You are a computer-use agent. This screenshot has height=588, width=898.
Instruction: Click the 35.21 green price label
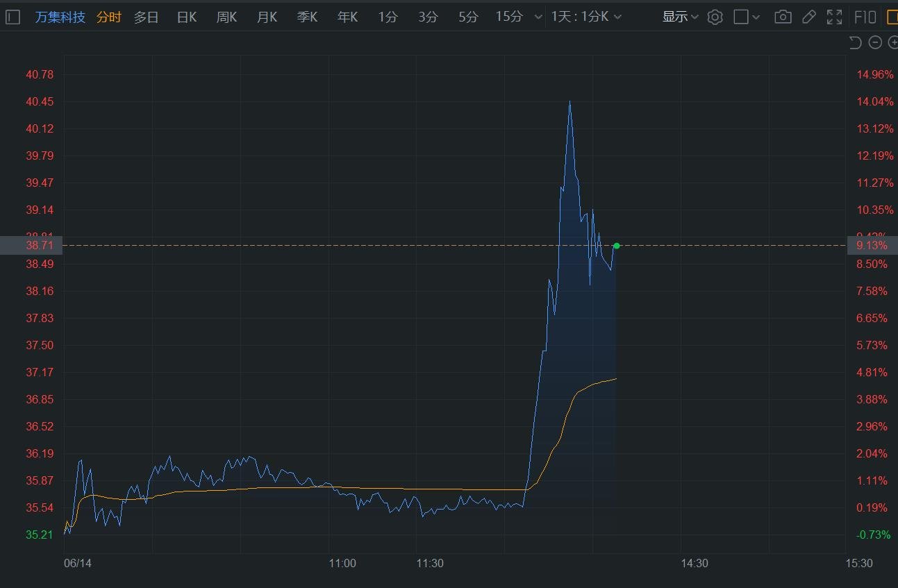40,535
